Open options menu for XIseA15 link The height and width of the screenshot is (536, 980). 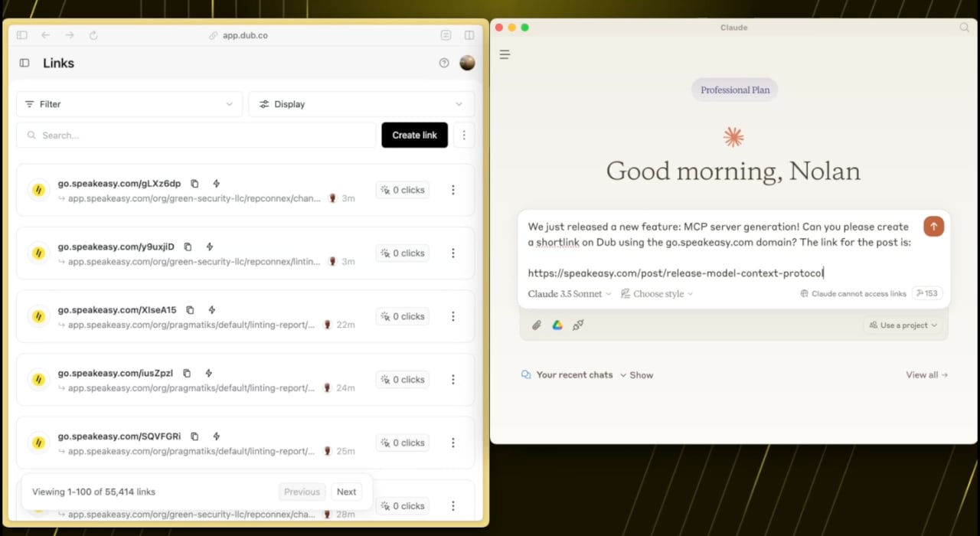pos(453,316)
